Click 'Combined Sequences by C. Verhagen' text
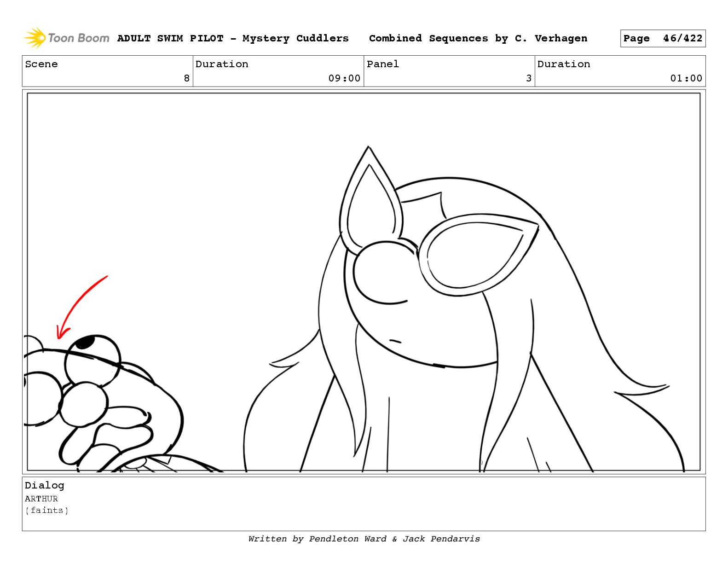The width and height of the screenshot is (728, 564). (478, 38)
